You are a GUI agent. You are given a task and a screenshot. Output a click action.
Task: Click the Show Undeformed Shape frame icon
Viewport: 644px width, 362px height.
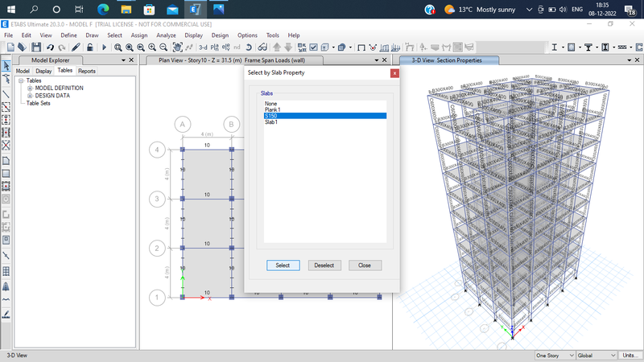point(361,47)
